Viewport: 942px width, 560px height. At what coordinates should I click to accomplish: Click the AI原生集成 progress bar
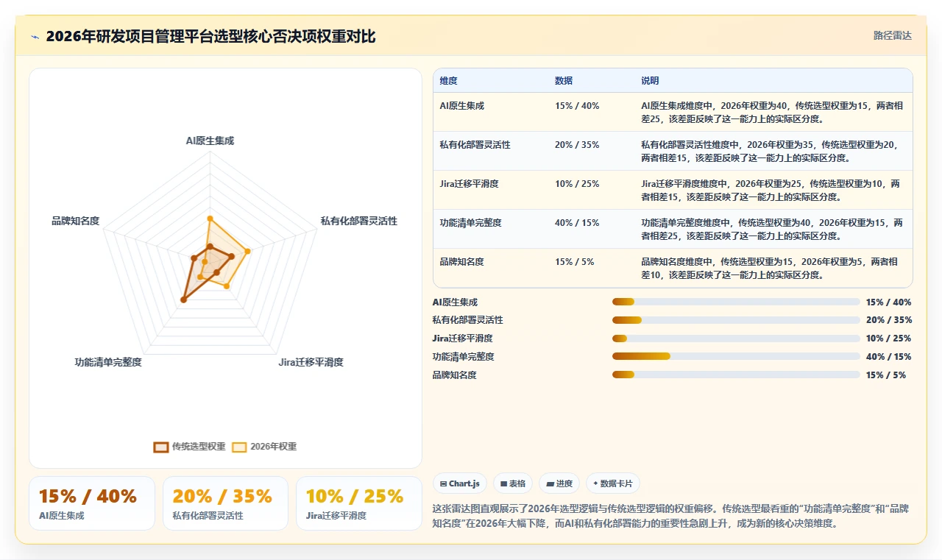(x=736, y=302)
